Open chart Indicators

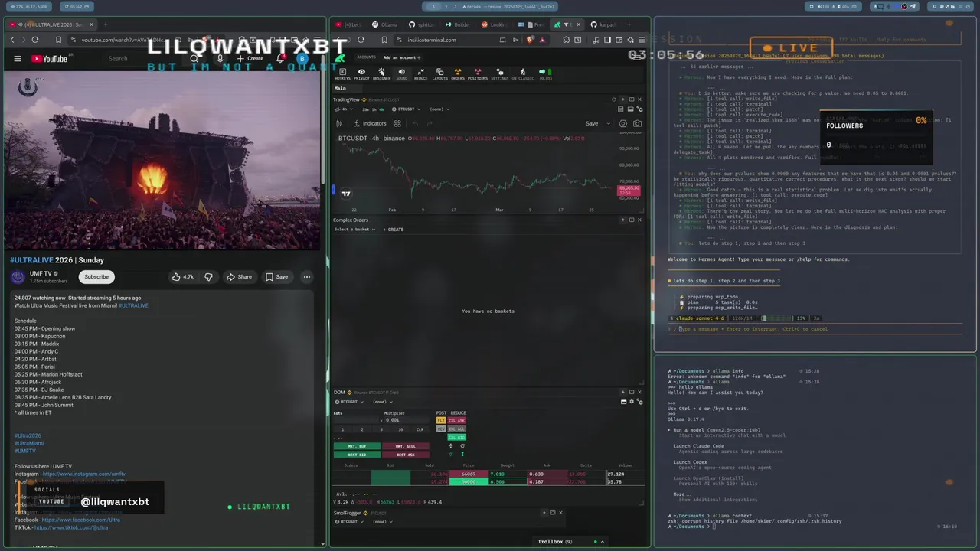click(x=371, y=123)
